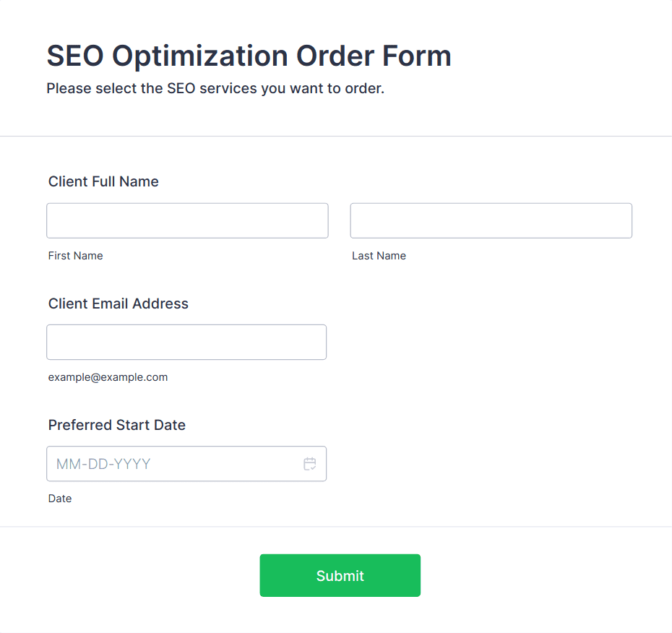
Task: Click the divider line below the form header
Action: (336, 136)
